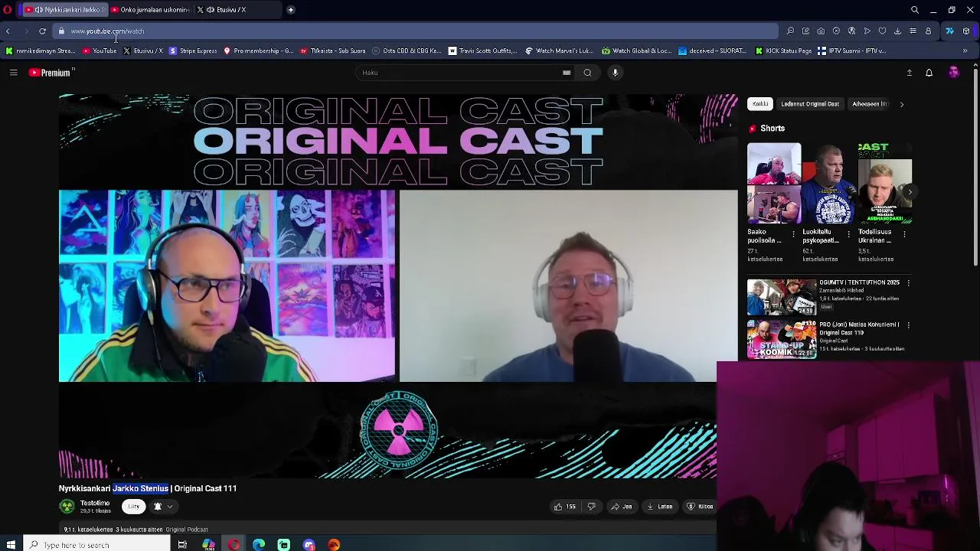The width and height of the screenshot is (980, 551).
Task: Start voice search with microphone icon
Action: [x=615, y=73]
